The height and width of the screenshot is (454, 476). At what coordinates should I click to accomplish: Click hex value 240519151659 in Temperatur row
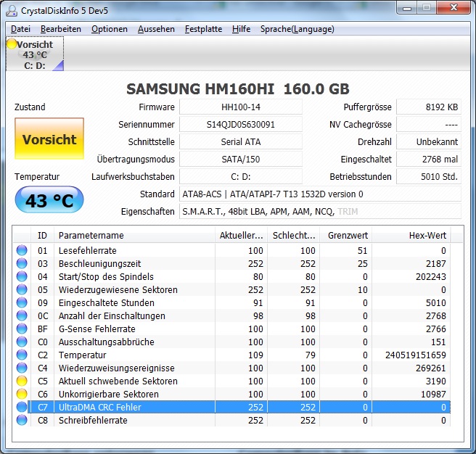(x=416, y=355)
